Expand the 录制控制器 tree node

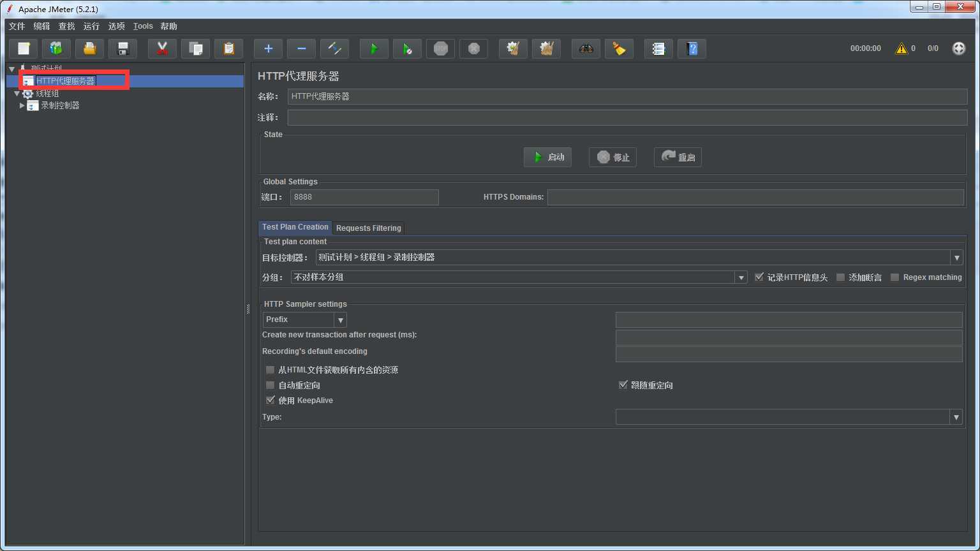22,105
